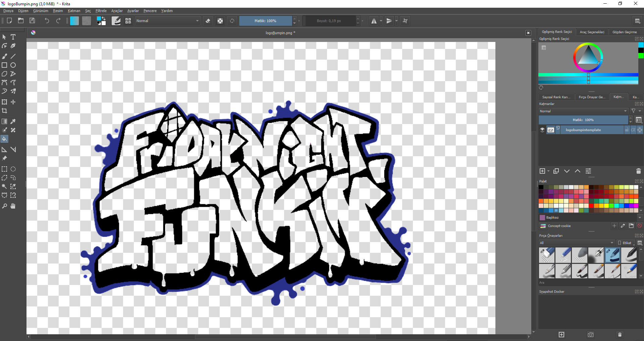The image size is (644, 341).
Task: Delete the selected layer with trash button
Action: click(x=638, y=171)
